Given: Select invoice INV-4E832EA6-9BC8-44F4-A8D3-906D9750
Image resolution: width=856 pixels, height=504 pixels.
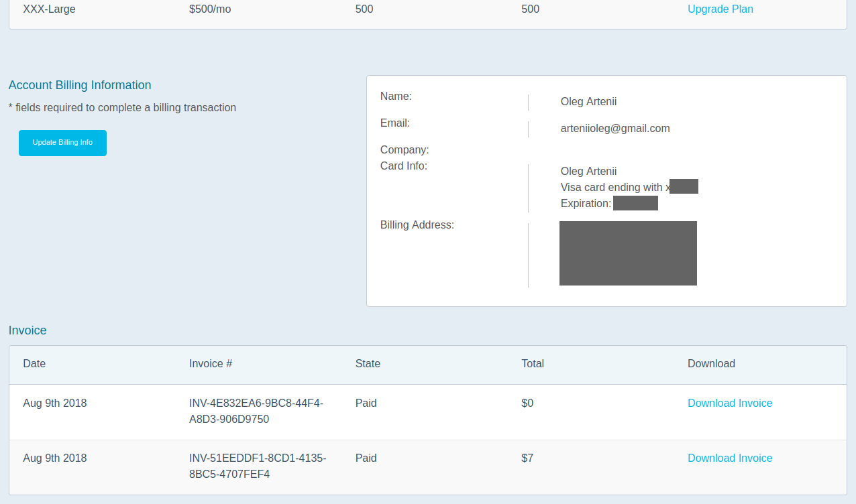Looking at the screenshot, I should point(256,411).
